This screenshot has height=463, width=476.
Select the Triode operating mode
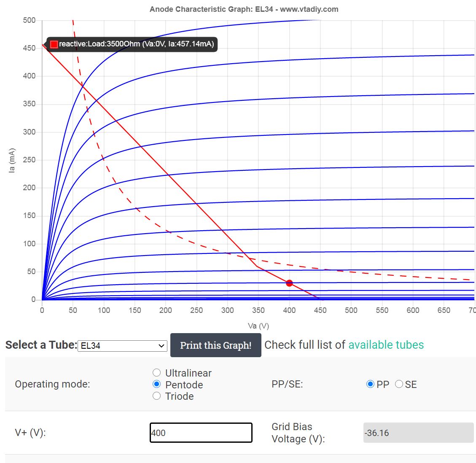point(157,396)
